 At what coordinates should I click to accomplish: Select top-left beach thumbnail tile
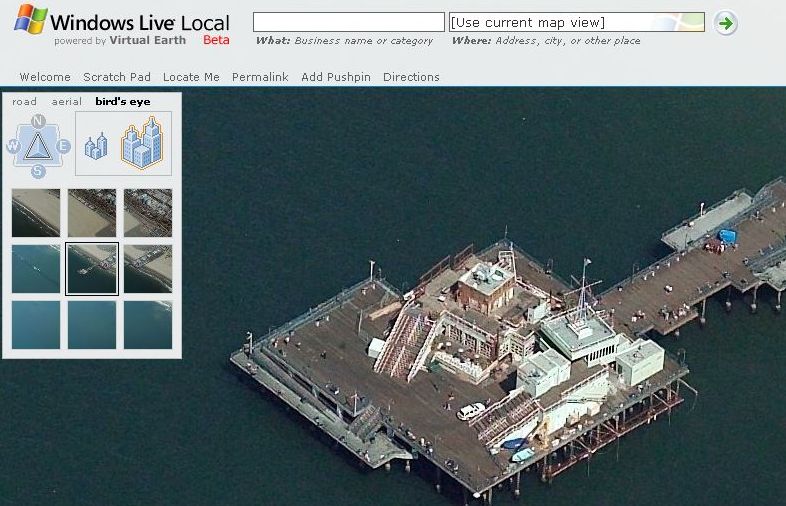click(36, 213)
